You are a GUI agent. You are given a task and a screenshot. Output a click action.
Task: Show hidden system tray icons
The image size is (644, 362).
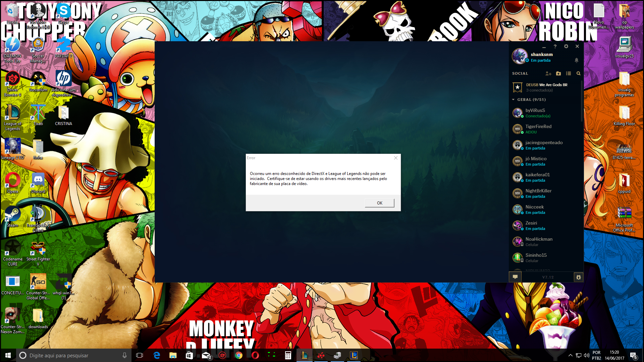[570, 355]
